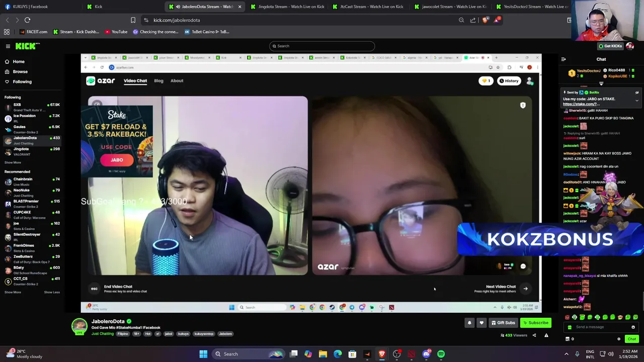Image resolution: width=644 pixels, height=362 pixels.
Task: Click the Get KICKs button
Action: click(x=609, y=46)
